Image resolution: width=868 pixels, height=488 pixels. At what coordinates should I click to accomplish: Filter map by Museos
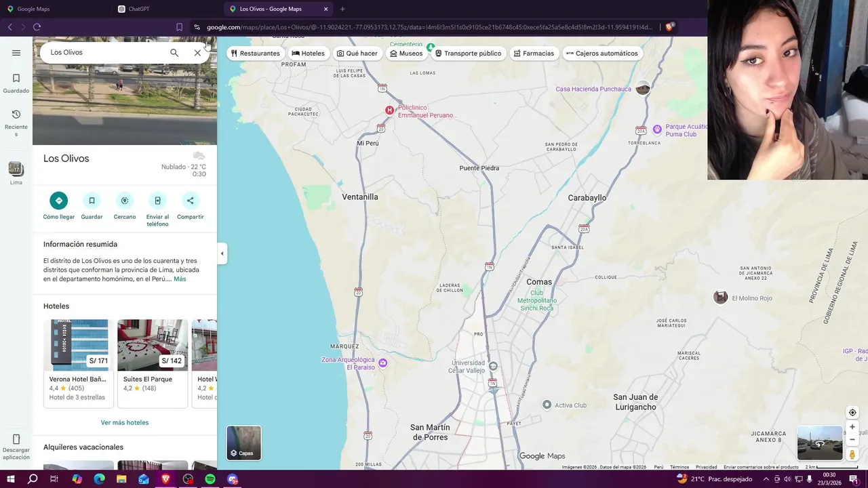pyautogui.click(x=406, y=54)
